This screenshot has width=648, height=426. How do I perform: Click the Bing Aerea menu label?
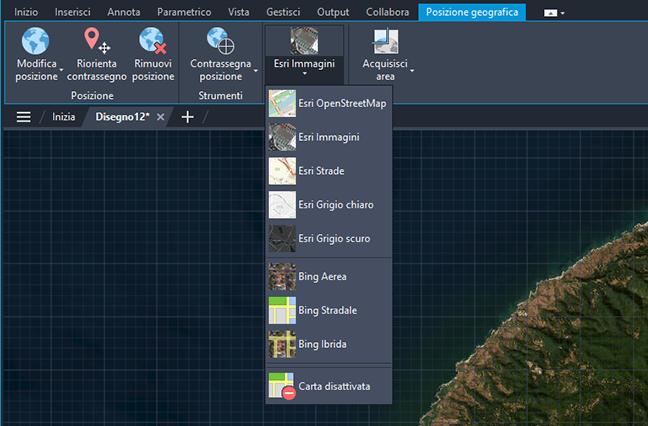323,276
